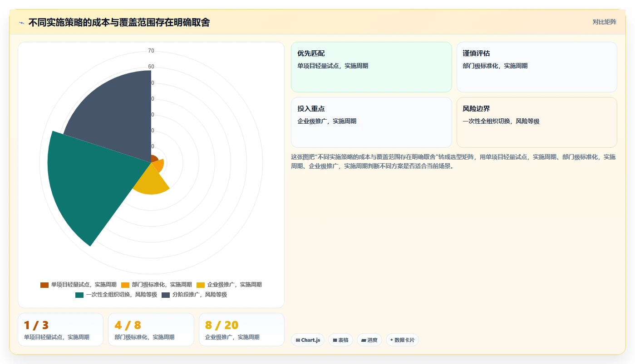Viewport: 635px width, 364px height.
Task: Click the axis label 70
Action: click(151, 51)
